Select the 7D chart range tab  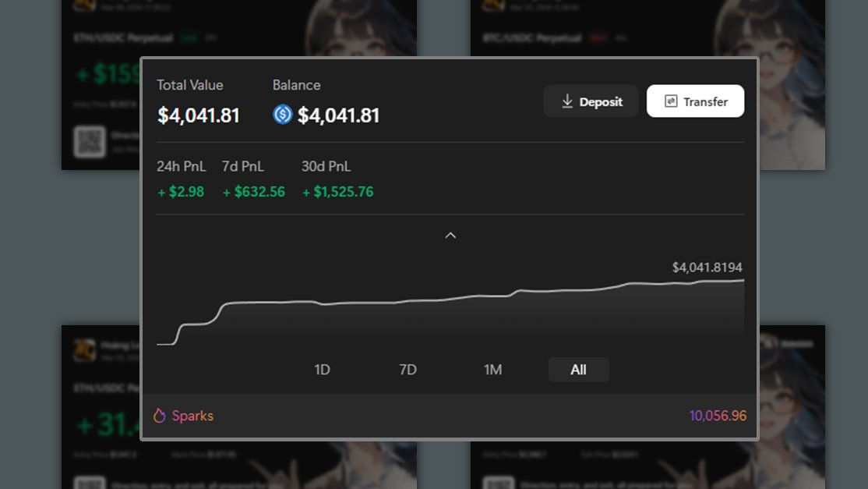[408, 370]
